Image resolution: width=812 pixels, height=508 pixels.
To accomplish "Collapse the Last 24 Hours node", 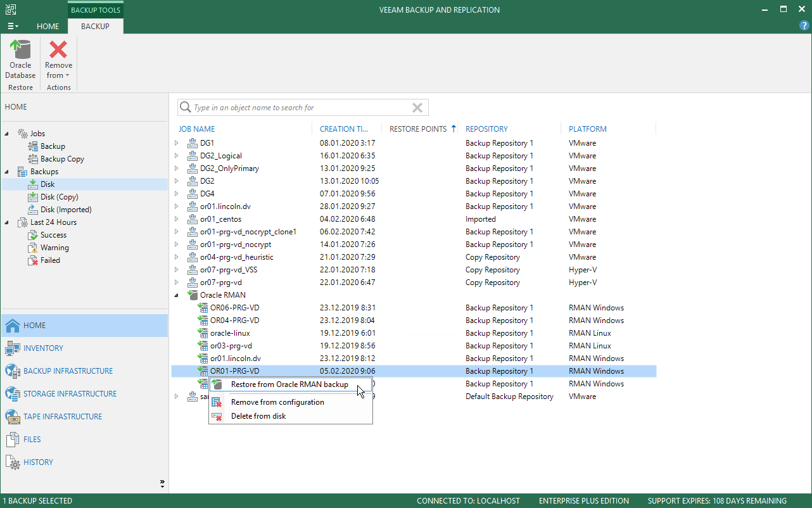I will point(8,222).
